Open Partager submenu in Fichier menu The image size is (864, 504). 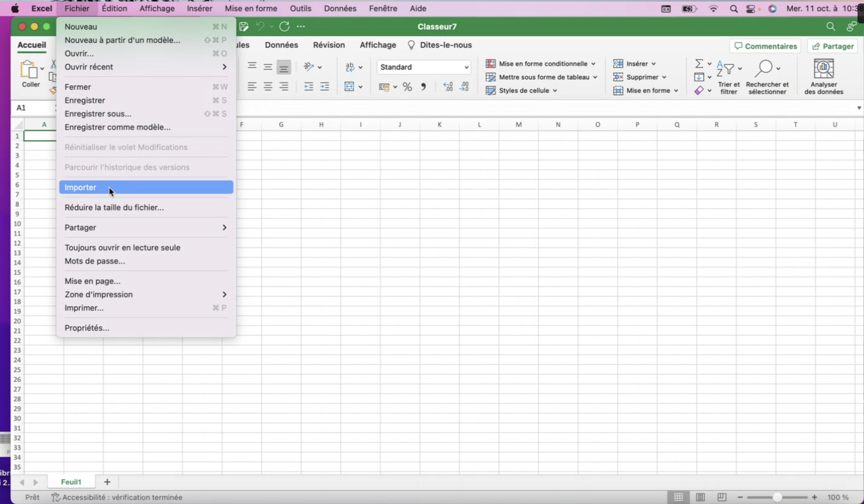pyautogui.click(x=146, y=228)
